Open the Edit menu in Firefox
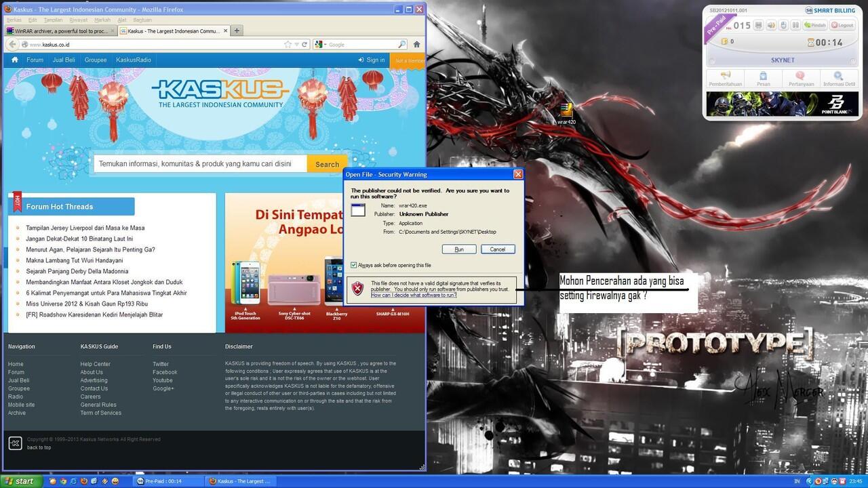The width and height of the screenshot is (868, 488). pos(33,20)
